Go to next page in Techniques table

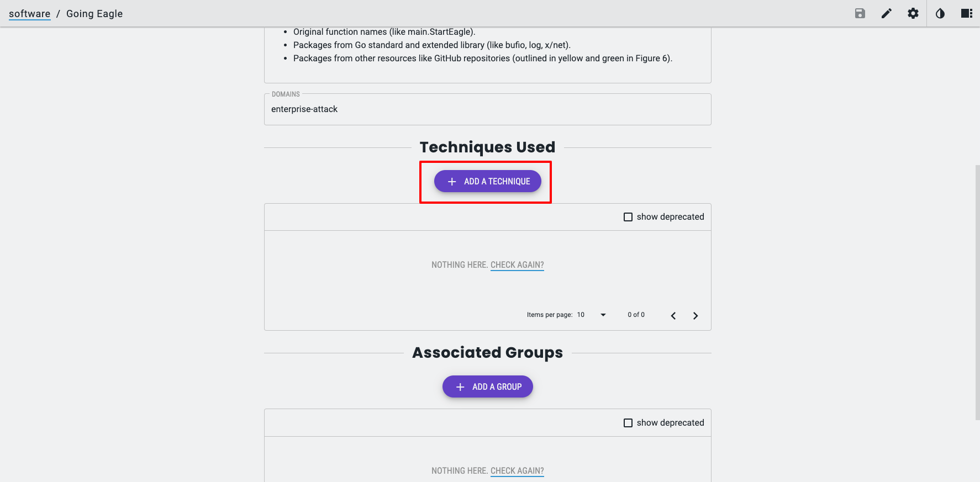696,316
